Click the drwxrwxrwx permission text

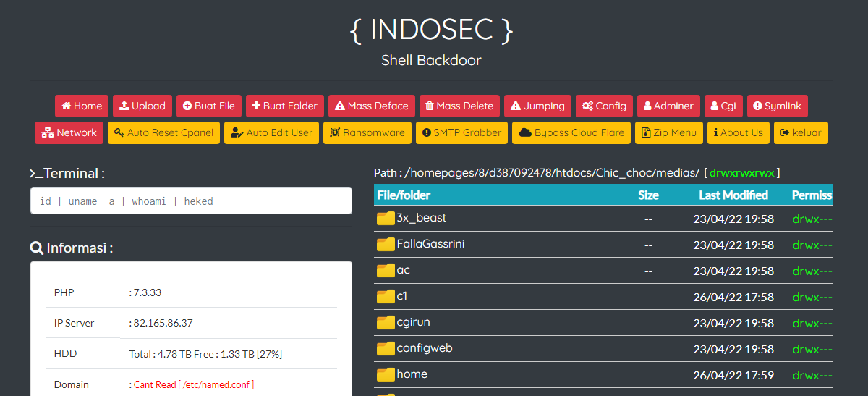pyautogui.click(x=741, y=173)
